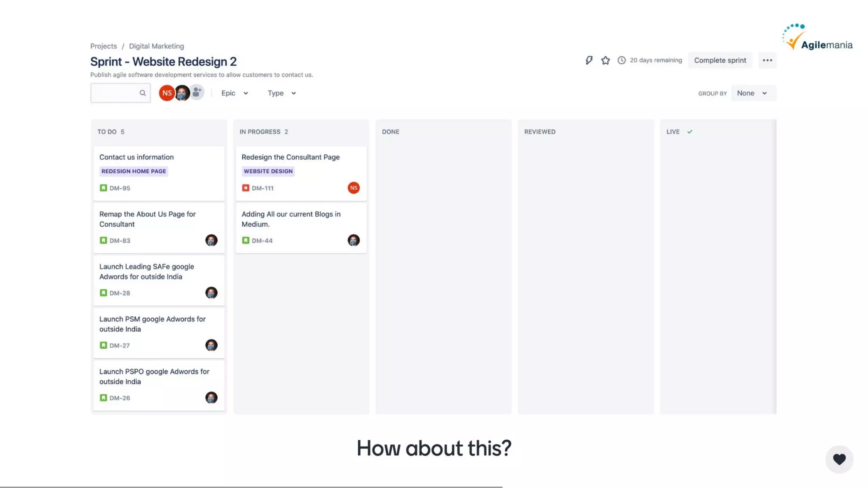This screenshot has height=488, width=868.
Task: Click assignee avatar on DM-83 card
Action: 211,240
